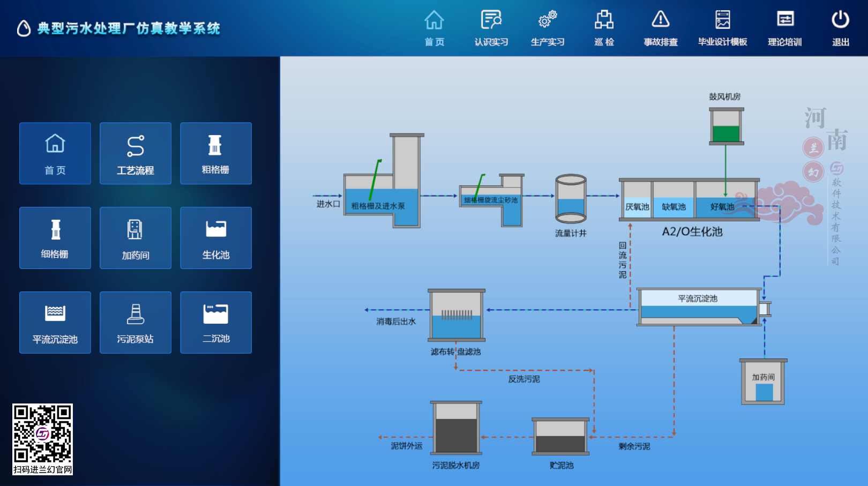
Task: Choose the 细格栅 tile
Action: [55, 238]
